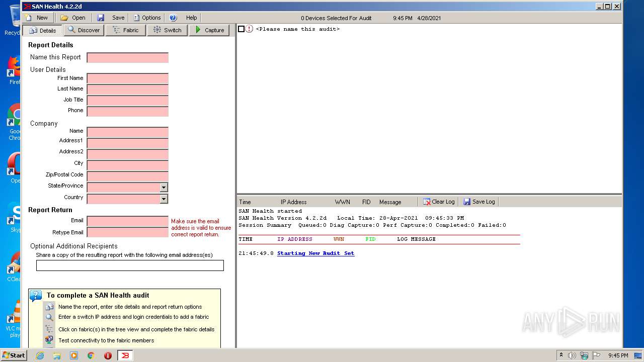
Task: Click the FID column header
Action: point(366,202)
